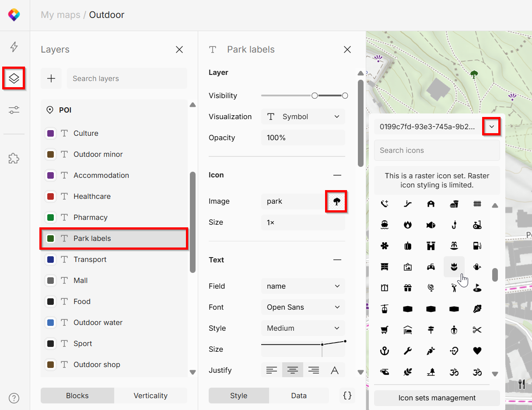Choose the escalator icon
Viewport: 532px width, 410px height.
tap(408, 204)
